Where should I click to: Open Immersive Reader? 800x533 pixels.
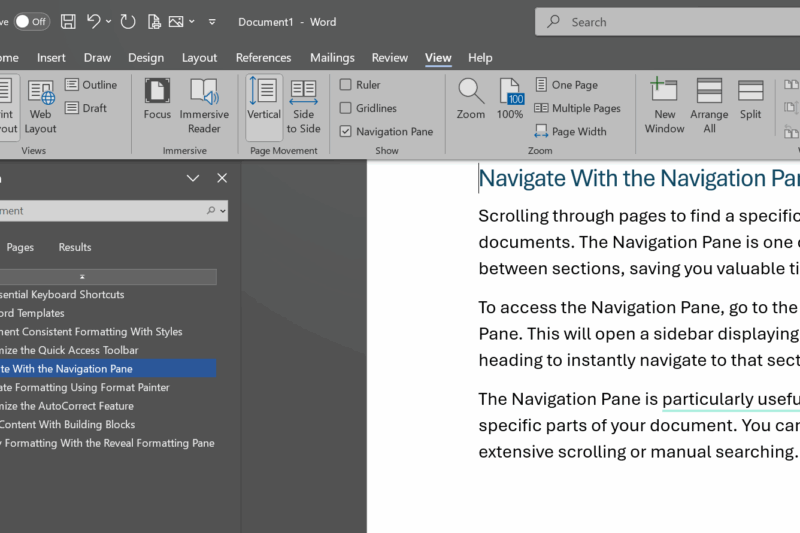[x=204, y=107]
